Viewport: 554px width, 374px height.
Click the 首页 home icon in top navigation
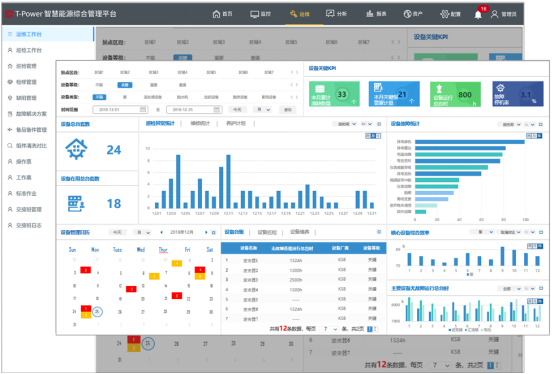tap(216, 14)
